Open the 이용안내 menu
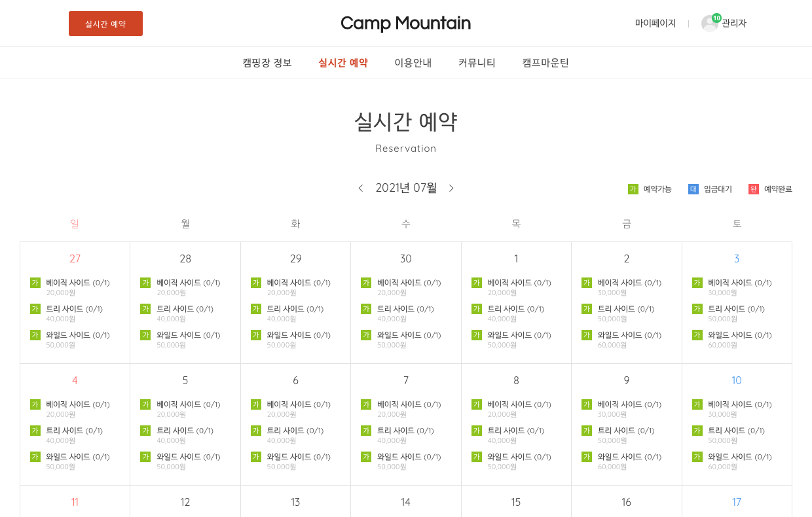Screen dimensions: 812x517 click(413, 63)
